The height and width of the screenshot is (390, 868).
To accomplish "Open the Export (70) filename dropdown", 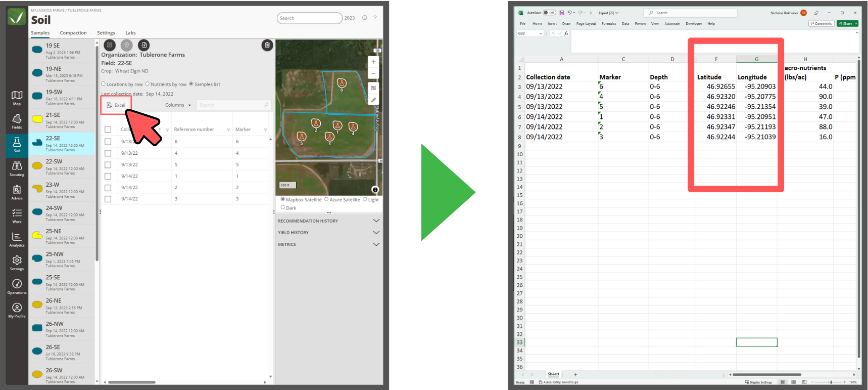I will coord(608,13).
